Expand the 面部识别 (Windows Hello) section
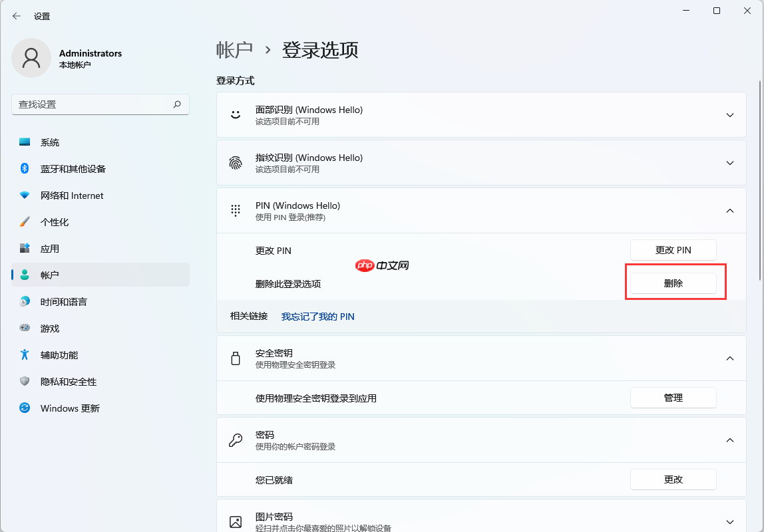 pos(729,114)
